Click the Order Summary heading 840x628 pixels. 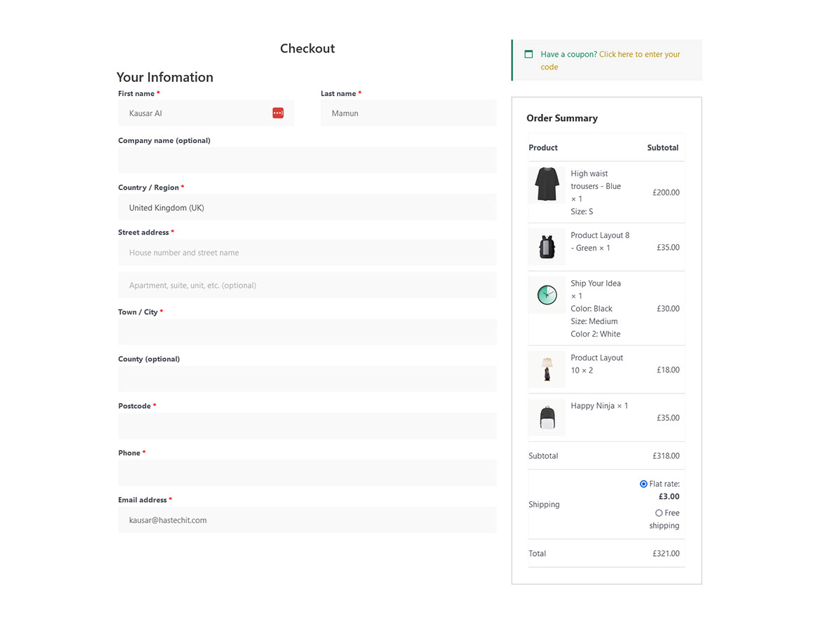[562, 118]
